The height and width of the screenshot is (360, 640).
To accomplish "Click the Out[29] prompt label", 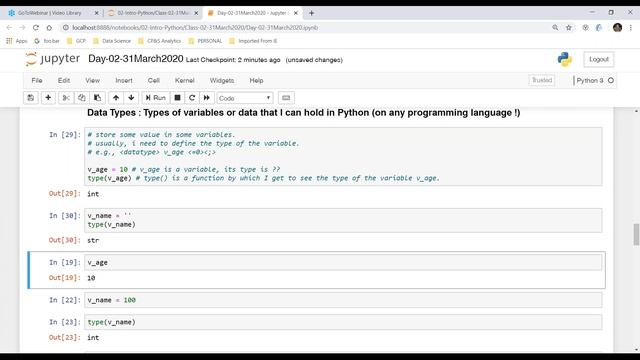I will point(64,193).
